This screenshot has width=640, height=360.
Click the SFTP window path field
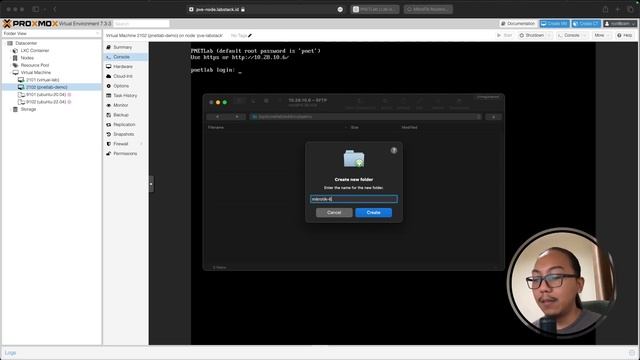point(366,117)
